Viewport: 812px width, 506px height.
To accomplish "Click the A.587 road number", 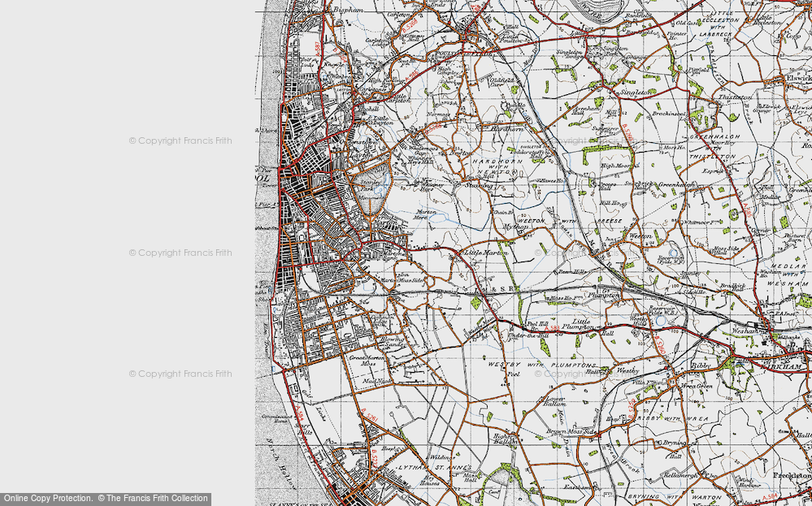I will tap(318, 48).
